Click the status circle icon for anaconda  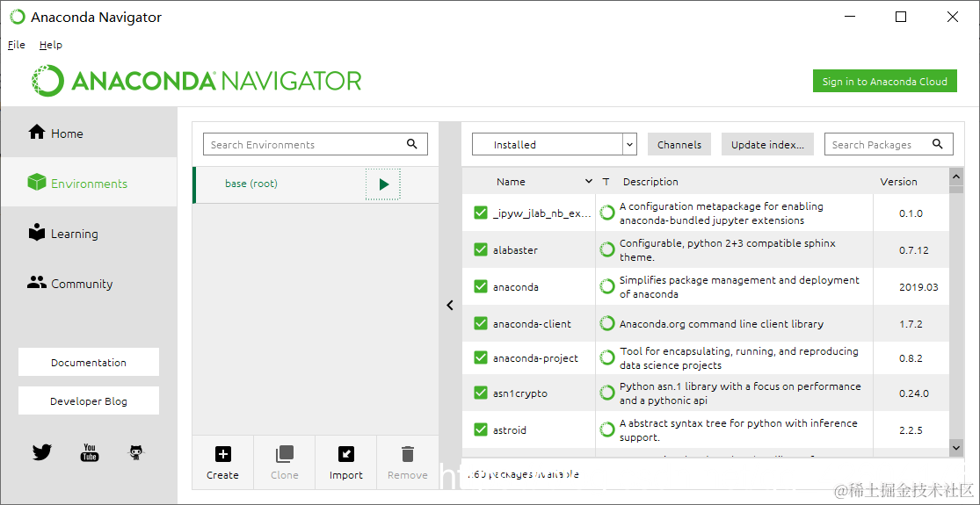(606, 286)
